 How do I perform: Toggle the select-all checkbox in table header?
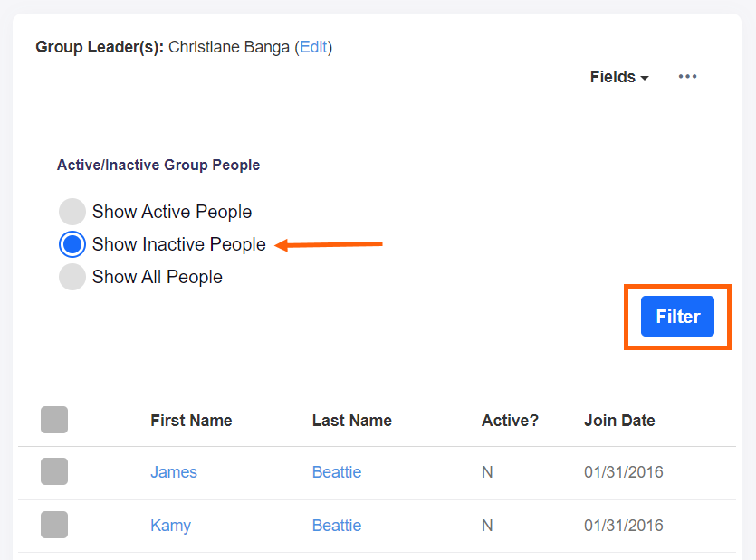54,420
